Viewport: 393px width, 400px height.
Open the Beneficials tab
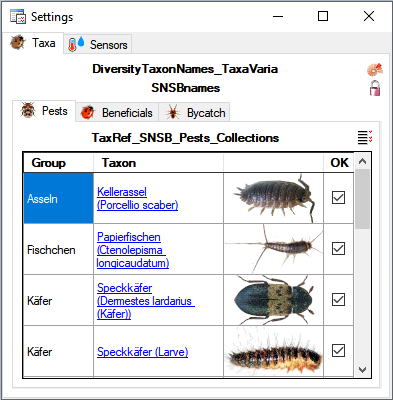117,113
